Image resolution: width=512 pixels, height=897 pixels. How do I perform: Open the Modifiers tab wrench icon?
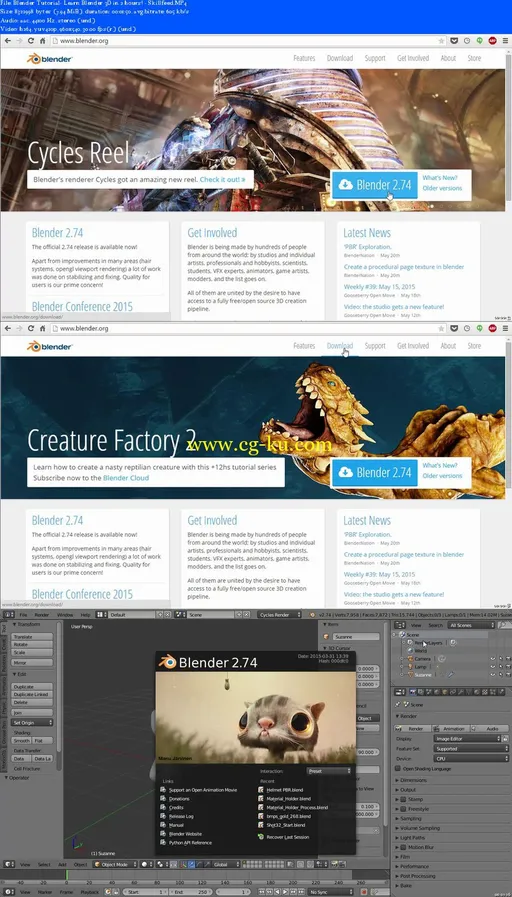[461, 692]
